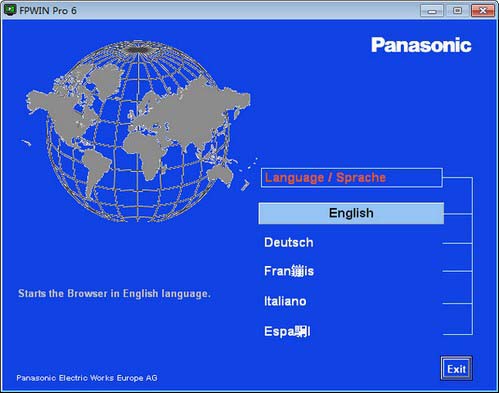
Task: Pick Italiano from the language list
Action: point(285,301)
